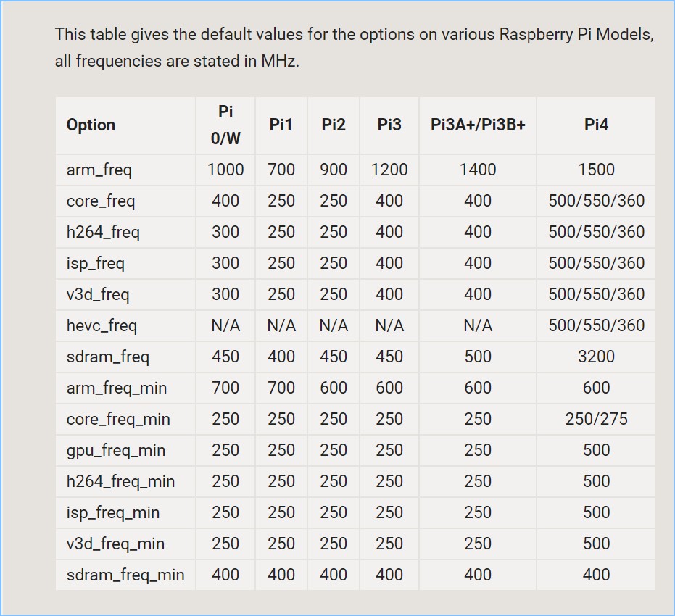675x616 pixels.
Task: Click the 3200 value in sdram_freq row
Action: point(596,357)
